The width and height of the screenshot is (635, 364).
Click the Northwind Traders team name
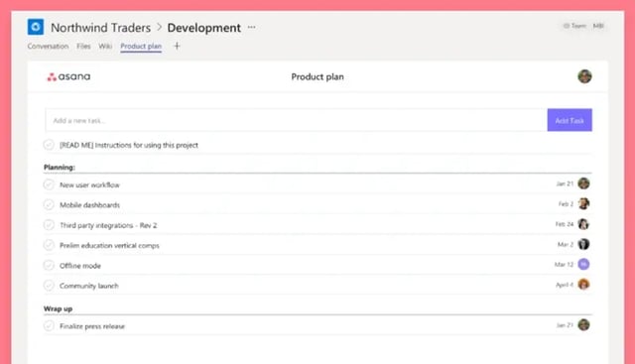[x=101, y=28]
